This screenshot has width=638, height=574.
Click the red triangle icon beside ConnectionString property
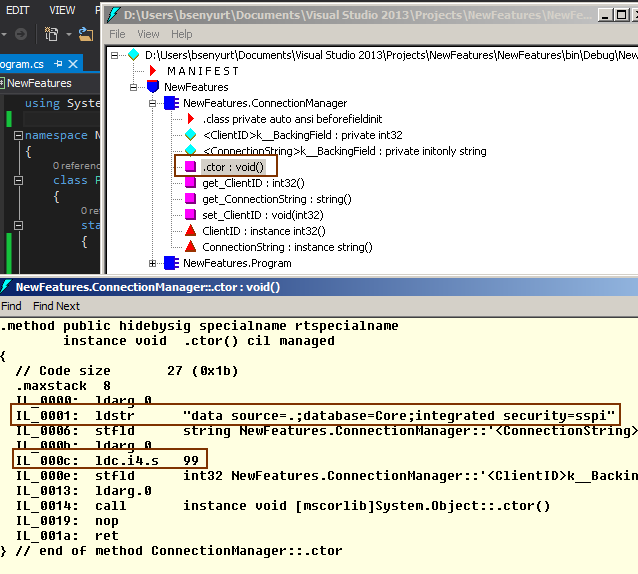[190, 247]
